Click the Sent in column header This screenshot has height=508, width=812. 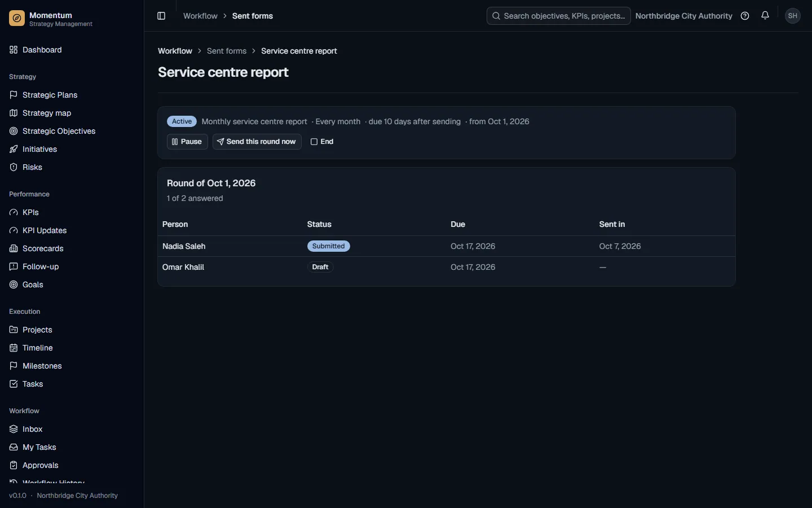pos(612,224)
